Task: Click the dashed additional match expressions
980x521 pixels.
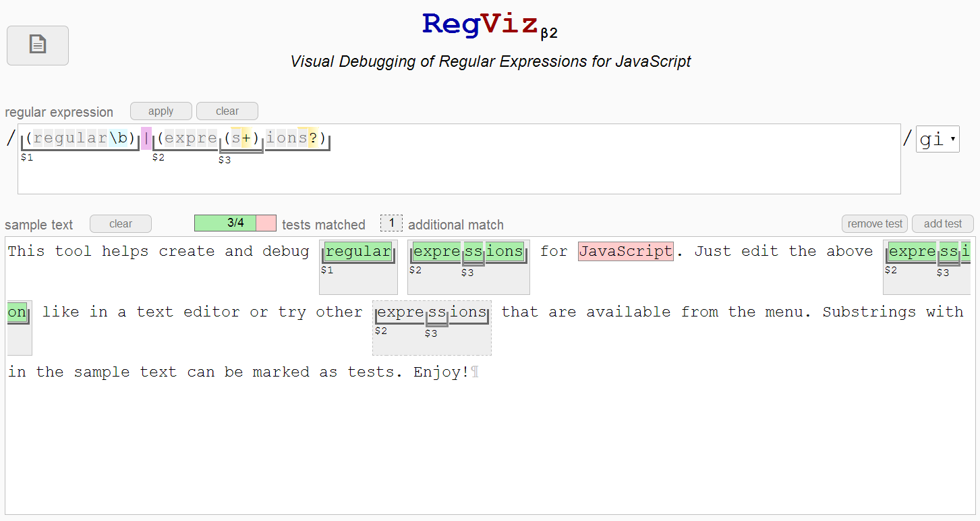Action: (x=432, y=312)
